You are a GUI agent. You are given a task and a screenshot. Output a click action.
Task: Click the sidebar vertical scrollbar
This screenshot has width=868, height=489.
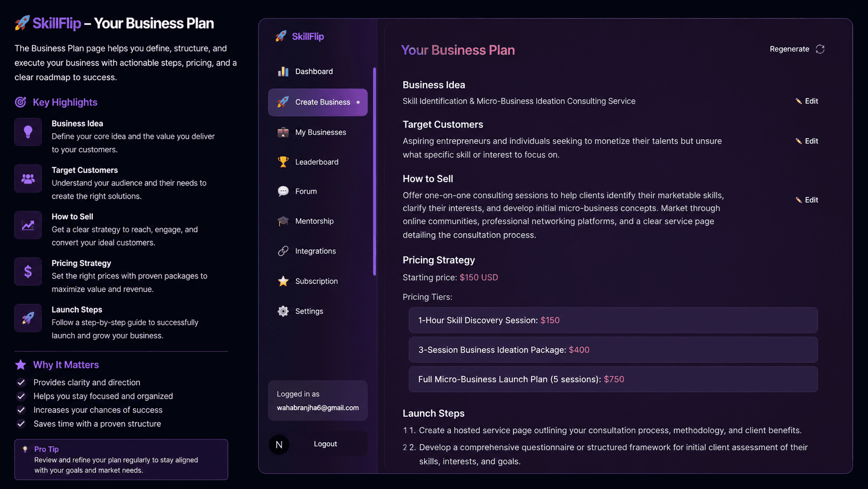pyautogui.click(x=374, y=171)
